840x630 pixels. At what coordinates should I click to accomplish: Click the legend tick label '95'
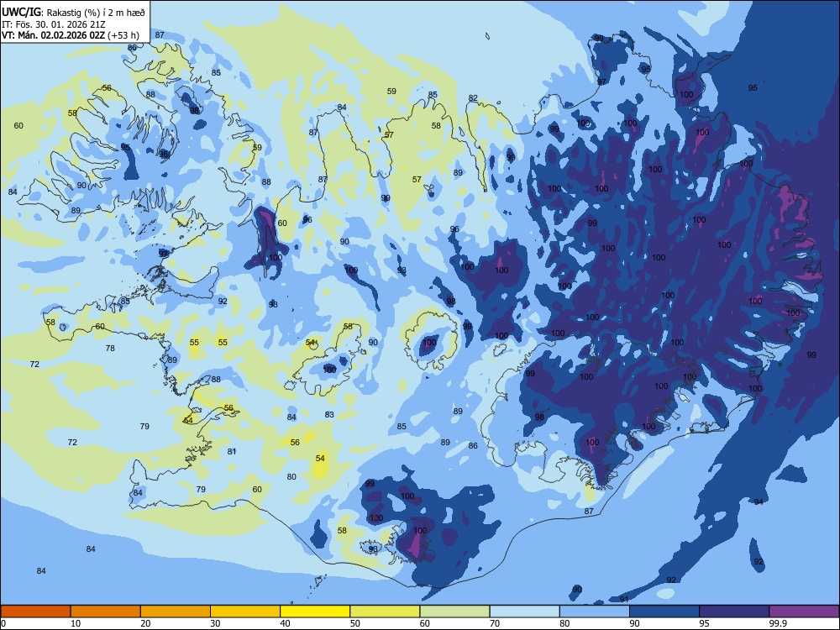704,623
